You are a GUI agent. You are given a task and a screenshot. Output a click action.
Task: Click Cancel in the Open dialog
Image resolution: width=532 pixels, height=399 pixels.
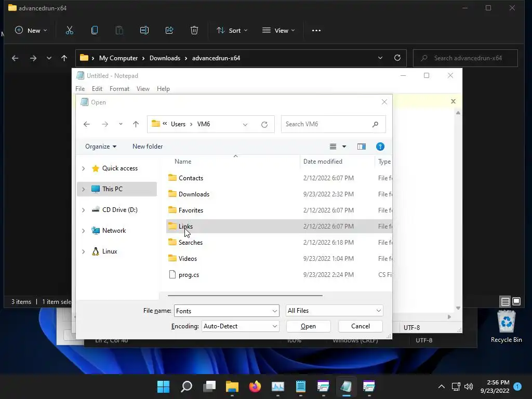pyautogui.click(x=361, y=326)
